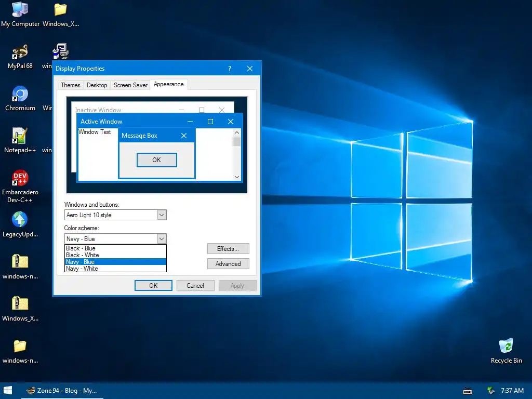Click the Message Box preview title
The height and width of the screenshot is (399, 532).
click(x=139, y=136)
